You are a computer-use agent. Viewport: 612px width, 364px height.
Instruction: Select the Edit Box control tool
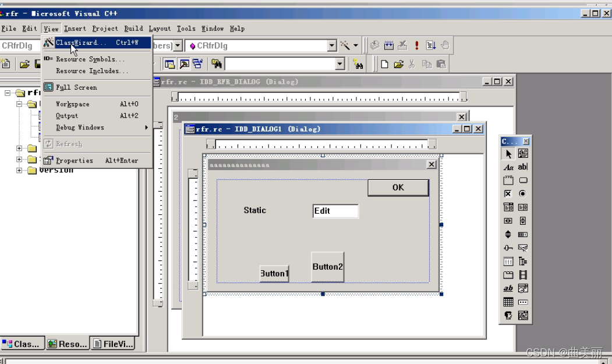pos(523,167)
